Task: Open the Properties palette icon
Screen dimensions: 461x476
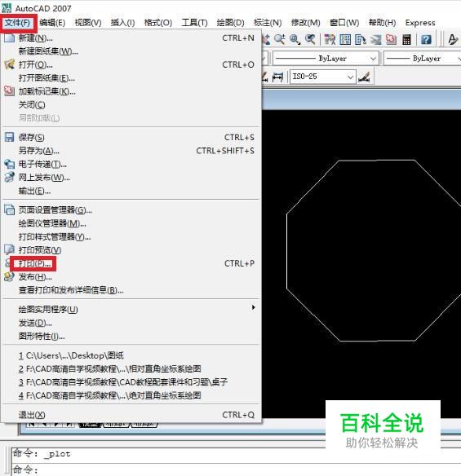Action: [330, 39]
